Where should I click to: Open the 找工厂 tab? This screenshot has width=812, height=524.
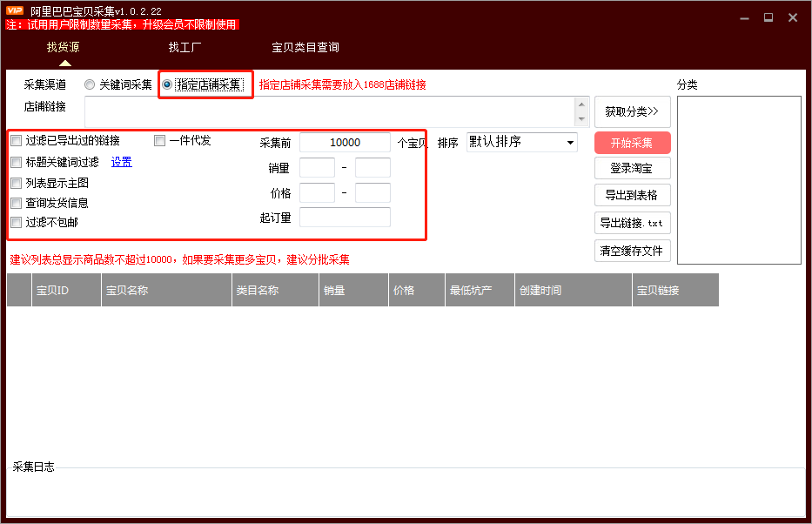185,47
